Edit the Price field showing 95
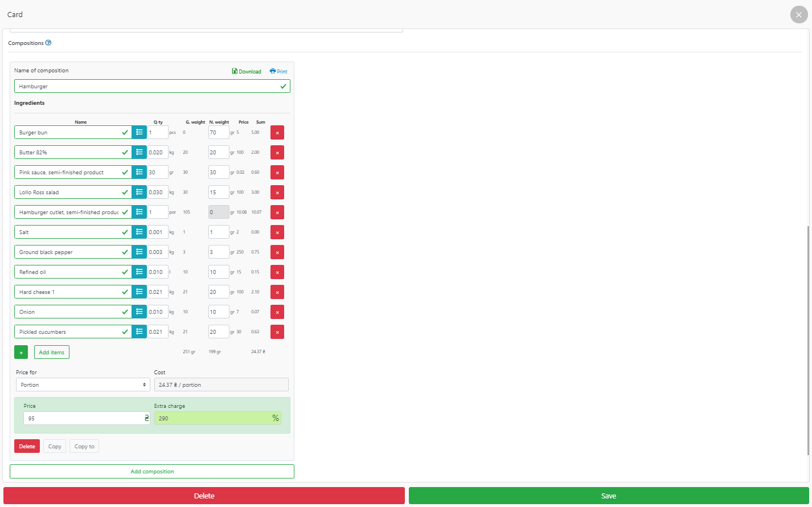The width and height of the screenshot is (812, 507). pos(83,418)
